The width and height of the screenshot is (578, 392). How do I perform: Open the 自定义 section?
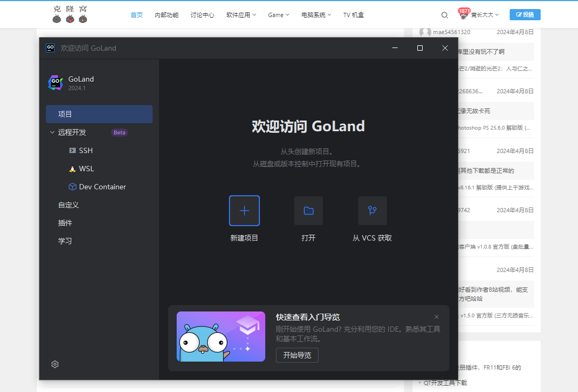(x=68, y=205)
